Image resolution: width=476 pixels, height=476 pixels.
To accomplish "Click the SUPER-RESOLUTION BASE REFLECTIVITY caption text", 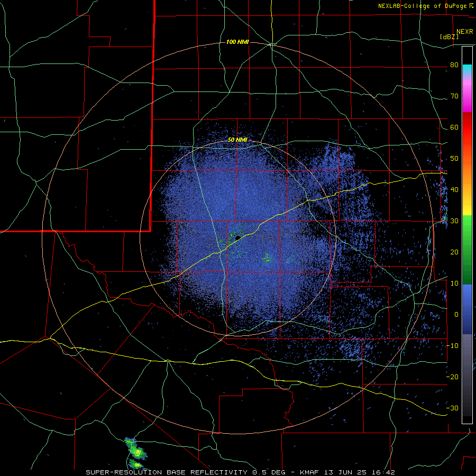I will point(167,472).
